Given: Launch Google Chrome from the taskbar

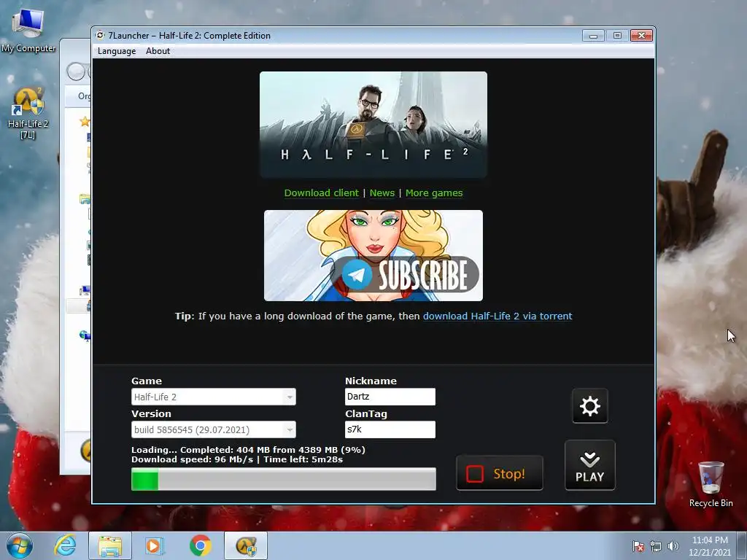Looking at the screenshot, I should [x=200, y=545].
